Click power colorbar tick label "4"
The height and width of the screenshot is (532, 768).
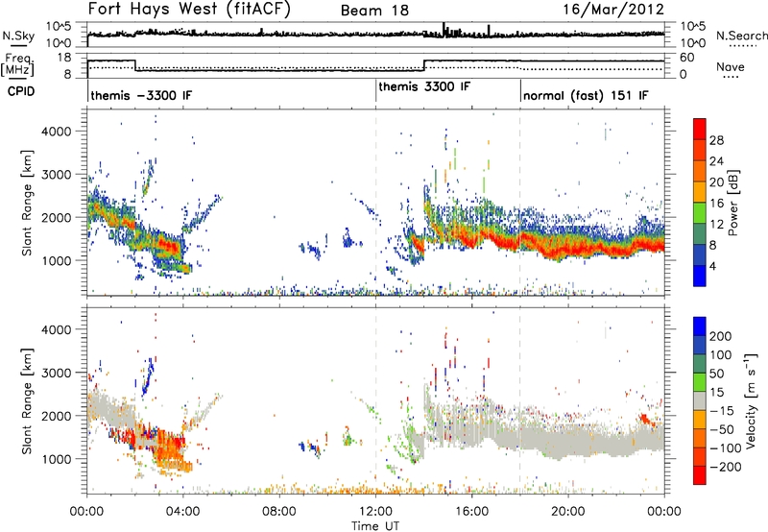[x=713, y=266]
